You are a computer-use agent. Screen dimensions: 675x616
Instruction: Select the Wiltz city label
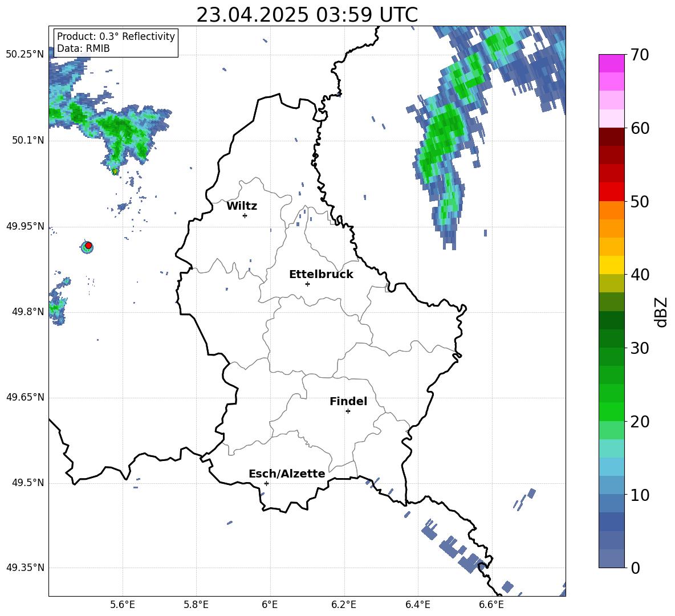[242, 206]
